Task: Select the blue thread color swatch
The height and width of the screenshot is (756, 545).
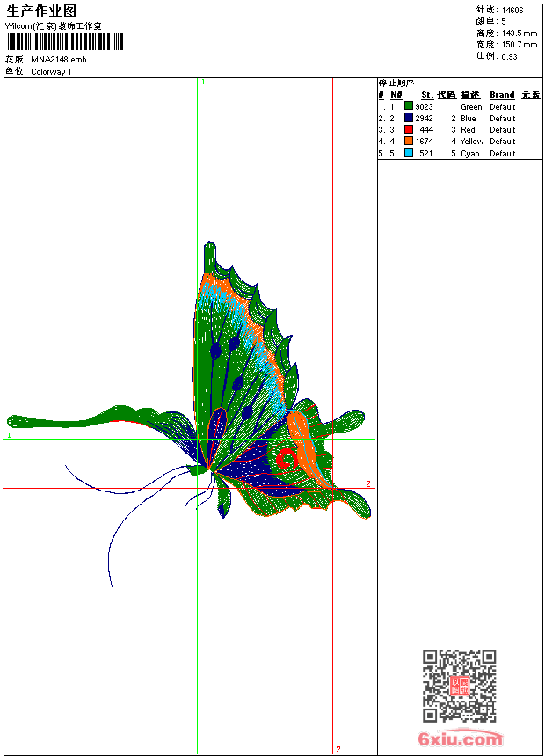Action: pos(409,118)
